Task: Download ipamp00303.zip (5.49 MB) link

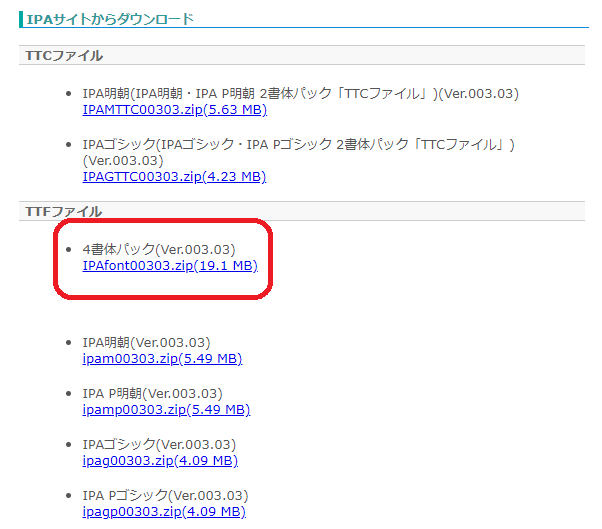Action: pos(166,410)
